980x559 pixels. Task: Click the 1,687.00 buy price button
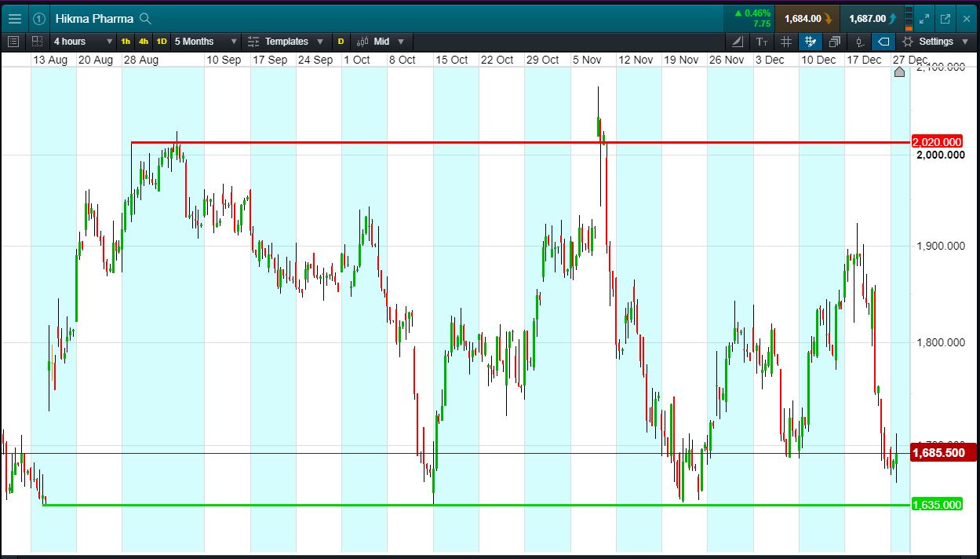click(871, 18)
